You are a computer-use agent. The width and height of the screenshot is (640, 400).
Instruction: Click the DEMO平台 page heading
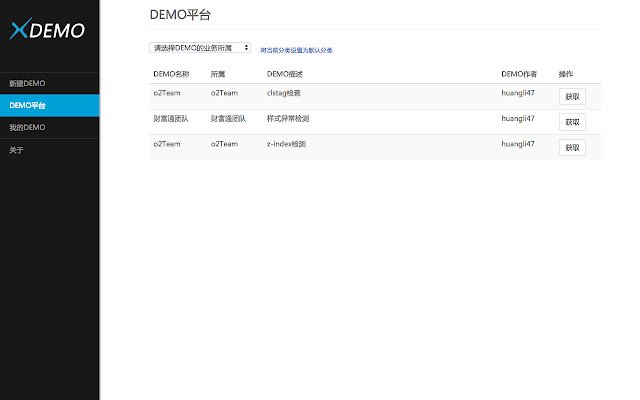point(180,15)
